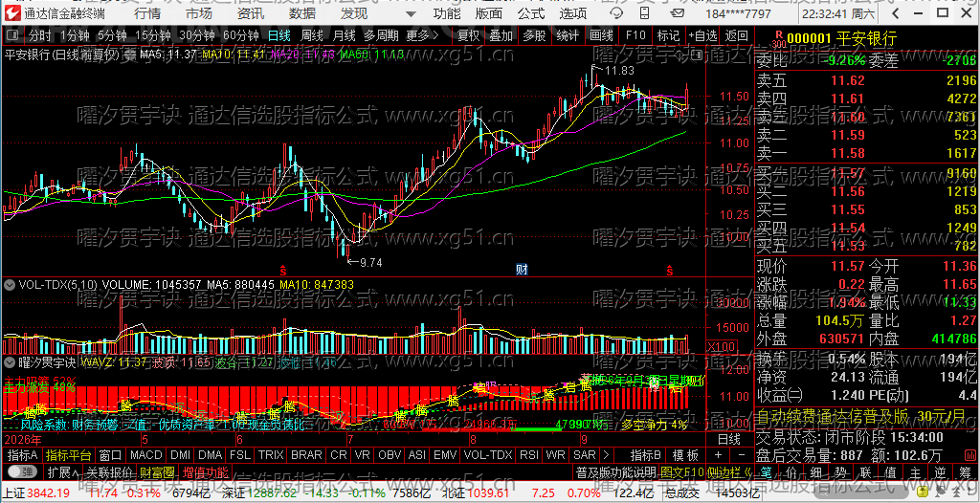
Task: Switch to the 财富圈 tab
Action: click(158, 471)
